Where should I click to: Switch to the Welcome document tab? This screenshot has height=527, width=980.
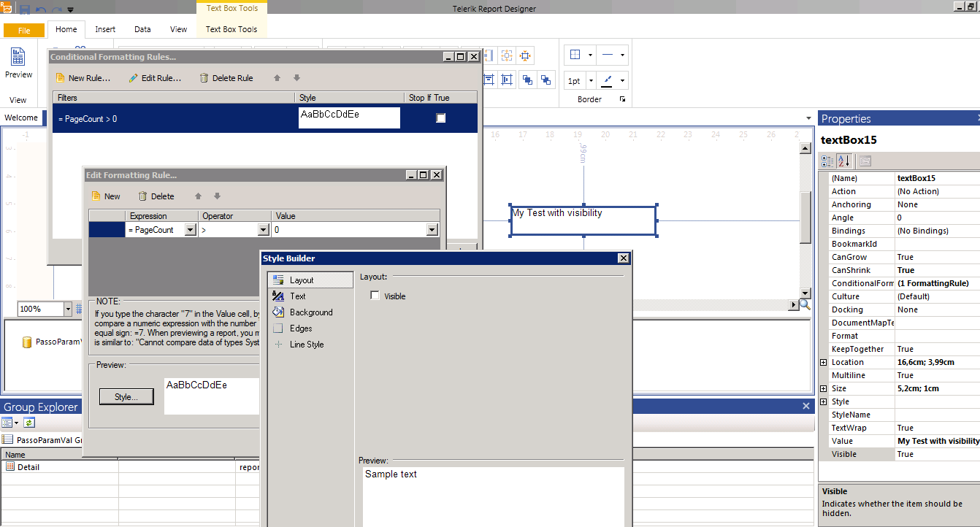pos(21,118)
